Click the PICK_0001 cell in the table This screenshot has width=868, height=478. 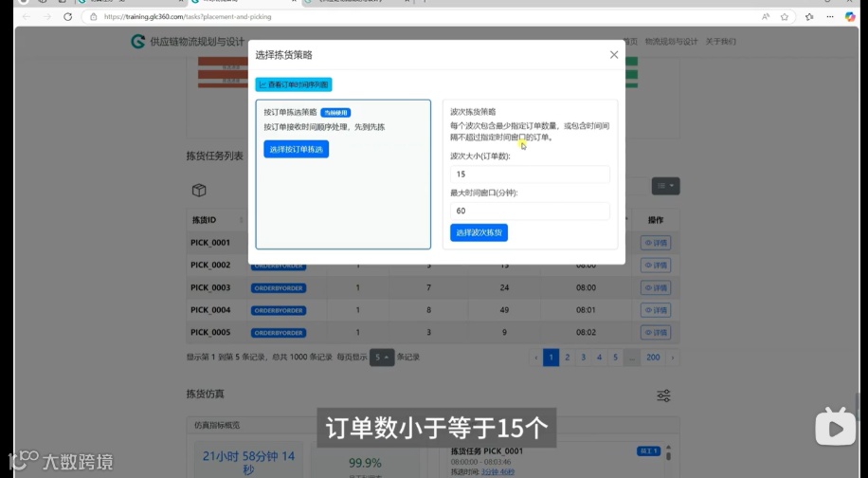pyautogui.click(x=210, y=243)
